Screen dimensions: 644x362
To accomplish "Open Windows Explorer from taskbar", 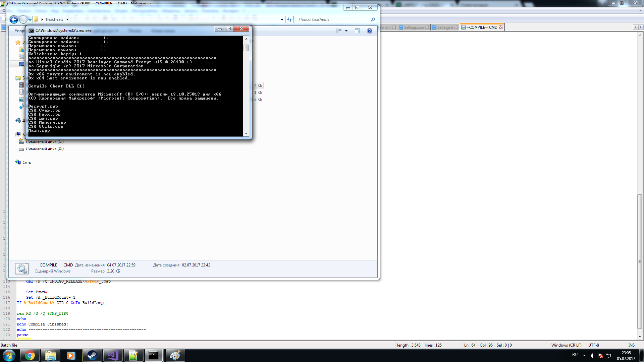I will (x=50, y=355).
